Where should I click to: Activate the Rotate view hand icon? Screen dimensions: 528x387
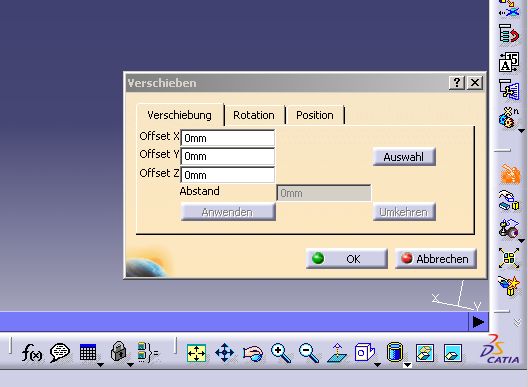(253, 353)
